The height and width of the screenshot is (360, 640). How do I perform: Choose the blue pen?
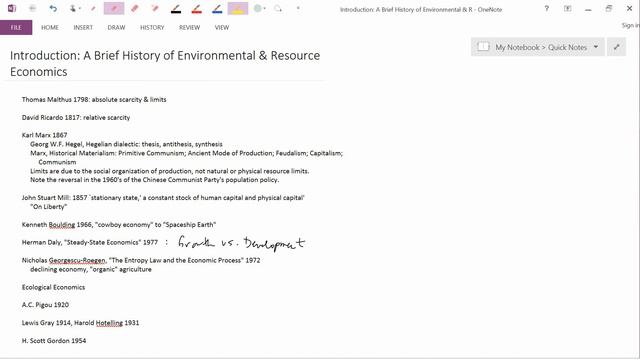click(x=217, y=9)
